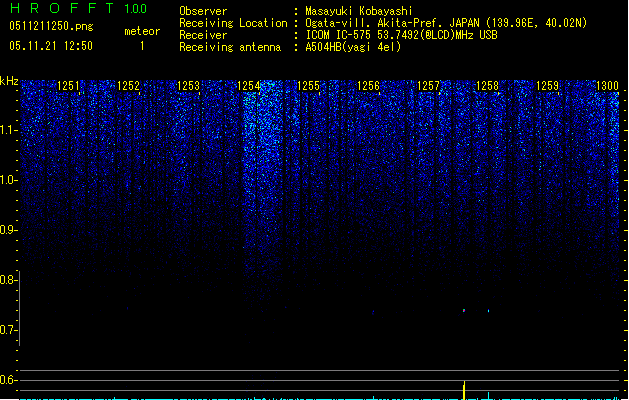The image size is (629, 400).
Task: Click the 0.8 kHz axis label
Action: click(x=8, y=280)
